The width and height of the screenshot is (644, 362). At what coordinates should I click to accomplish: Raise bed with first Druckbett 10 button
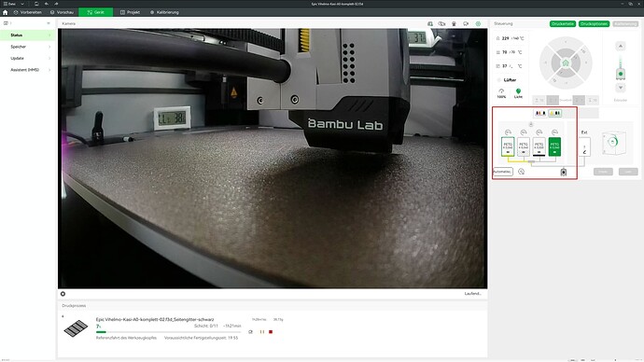pos(539,100)
